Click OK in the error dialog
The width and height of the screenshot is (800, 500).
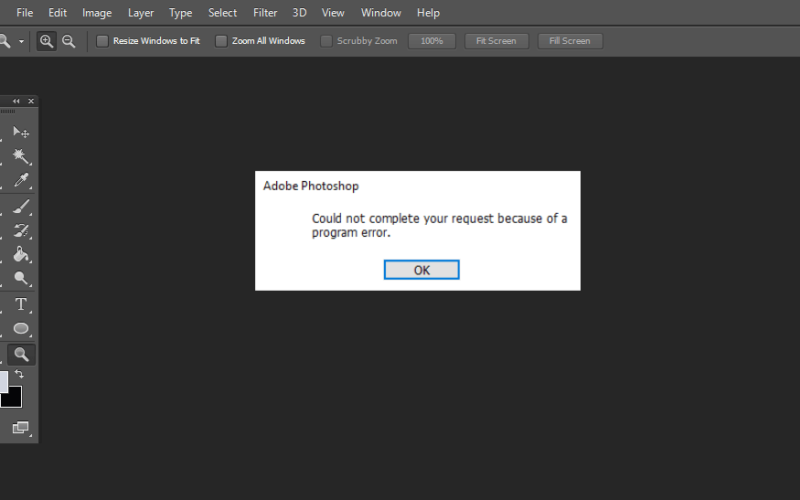[421, 270]
